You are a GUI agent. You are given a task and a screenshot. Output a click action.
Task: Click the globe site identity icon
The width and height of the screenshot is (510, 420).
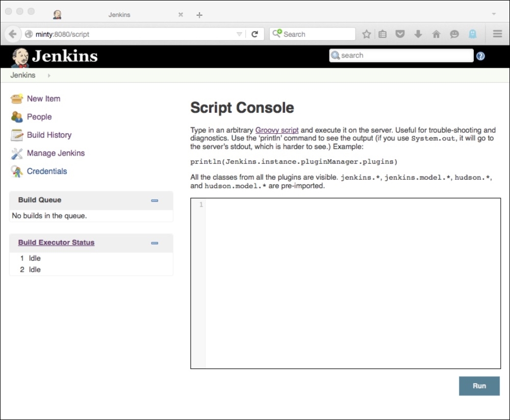tap(29, 34)
